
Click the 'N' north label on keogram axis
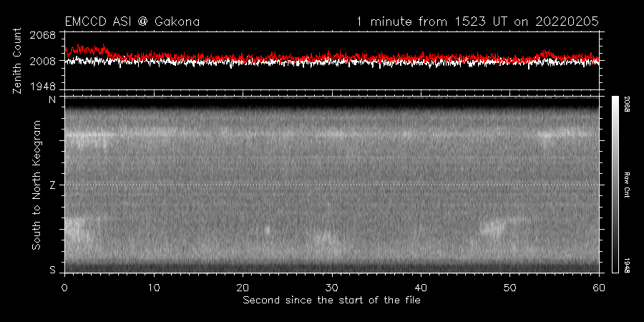pyautogui.click(x=52, y=99)
